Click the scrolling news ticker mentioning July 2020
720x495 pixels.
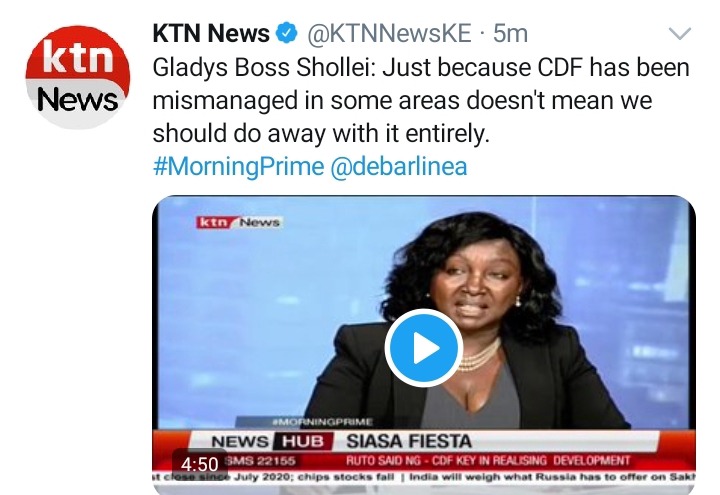click(x=423, y=477)
